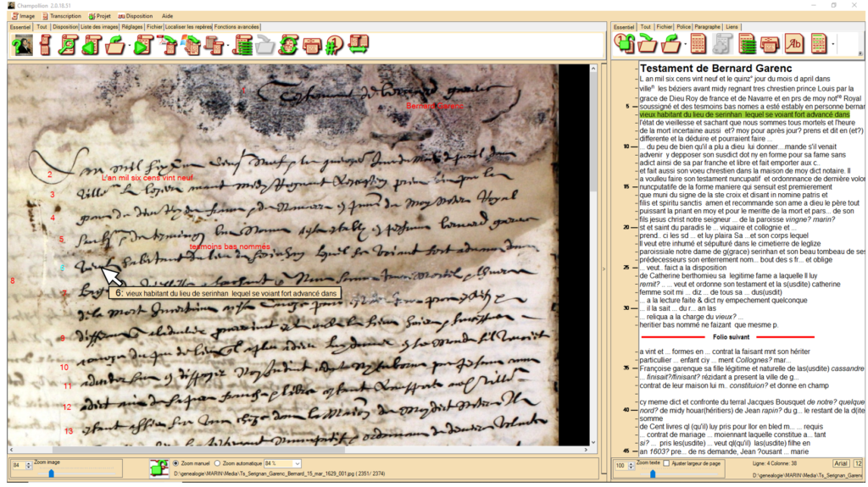Toggle Ajuster largeur de page checkbox

666,463
